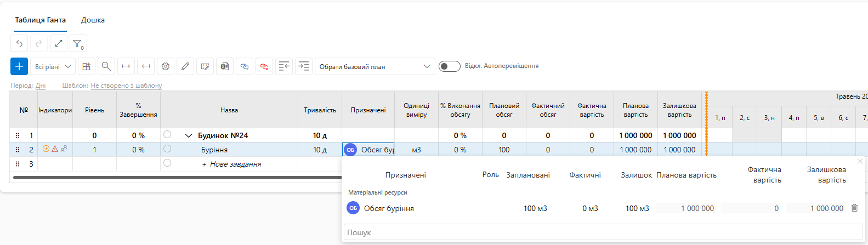Viewport: 868px width, 245px height.
Task: Switch to the Дошка tab
Action: coord(93,20)
